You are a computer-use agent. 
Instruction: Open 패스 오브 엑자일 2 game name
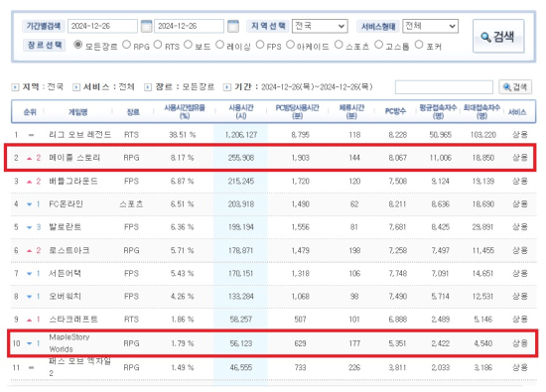(x=79, y=367)
